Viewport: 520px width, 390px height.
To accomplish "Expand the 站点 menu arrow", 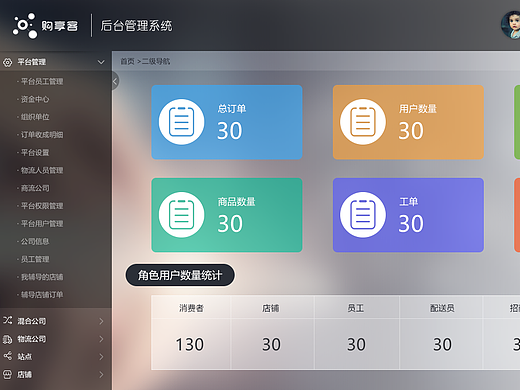I will pyautogui.click(x=101, y=357).
